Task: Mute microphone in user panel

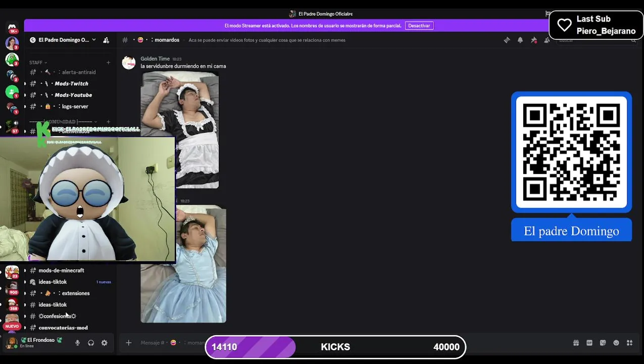Action: 77,343
